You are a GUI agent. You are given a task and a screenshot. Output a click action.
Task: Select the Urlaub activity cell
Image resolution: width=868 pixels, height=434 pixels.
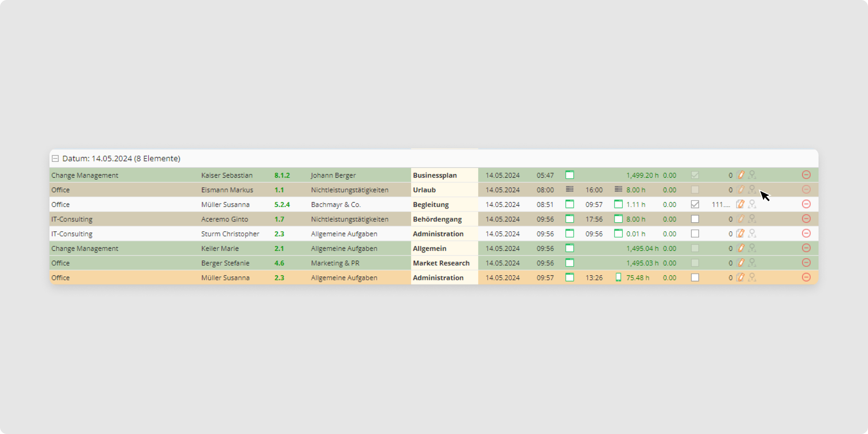[444, 190]
